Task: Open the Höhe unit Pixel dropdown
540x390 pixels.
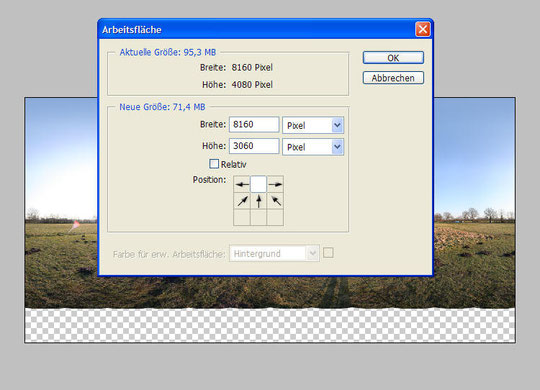Action: point(313,147)
